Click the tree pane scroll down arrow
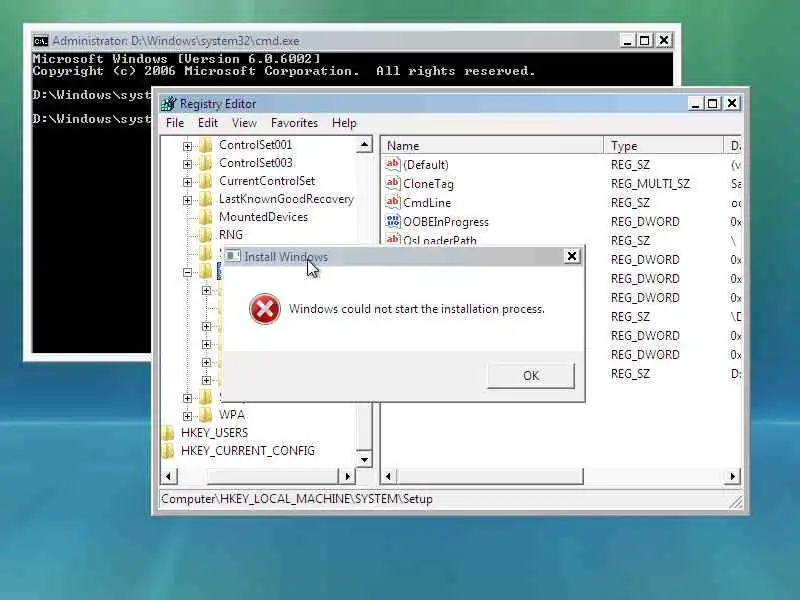Screen dimensions: 800x600 [x=364, y=459]
